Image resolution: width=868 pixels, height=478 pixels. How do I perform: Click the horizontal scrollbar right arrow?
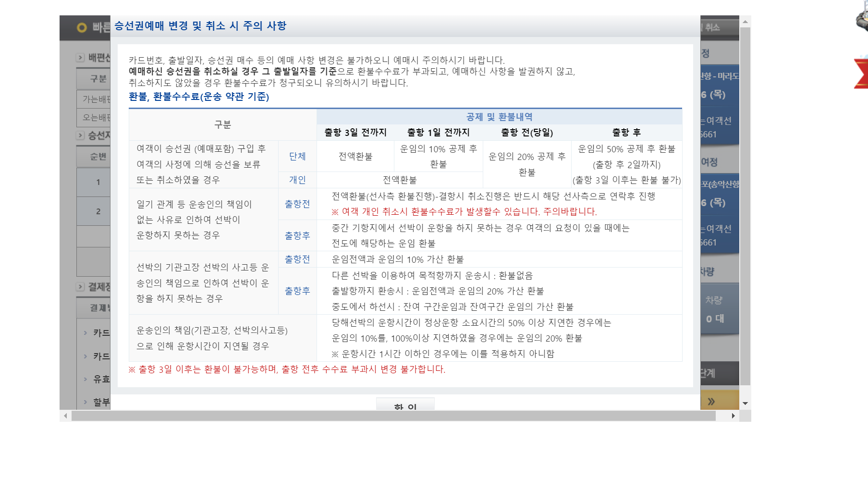click(x=733, y=416)
